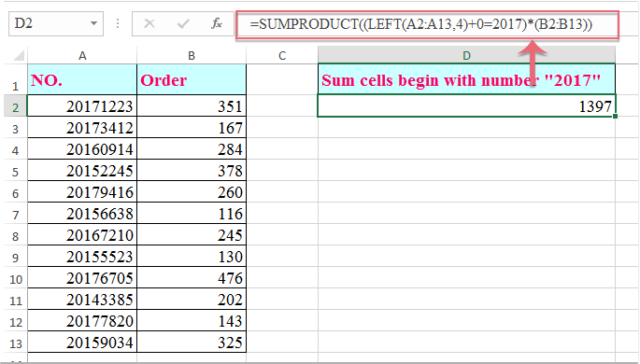Select row 11 header
640x364 pixels.
[16, 300]
